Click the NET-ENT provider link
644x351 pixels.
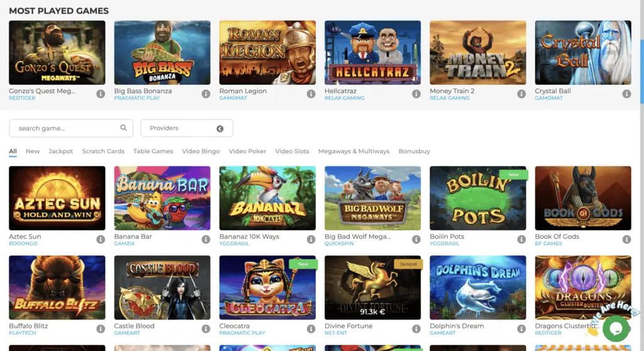(336, 333)
